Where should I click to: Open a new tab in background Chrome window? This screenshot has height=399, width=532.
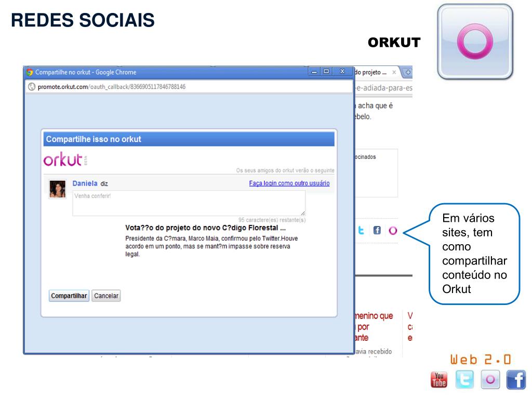point(408,72)
